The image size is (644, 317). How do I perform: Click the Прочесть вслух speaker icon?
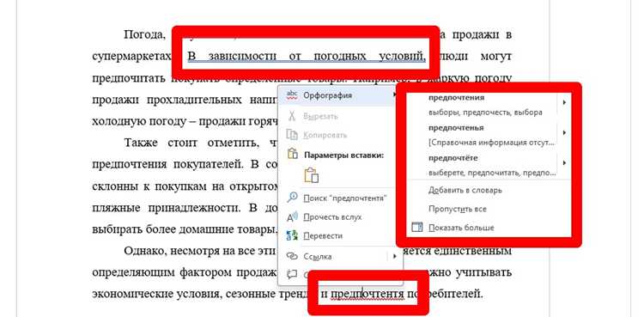[x=292, y=217]
